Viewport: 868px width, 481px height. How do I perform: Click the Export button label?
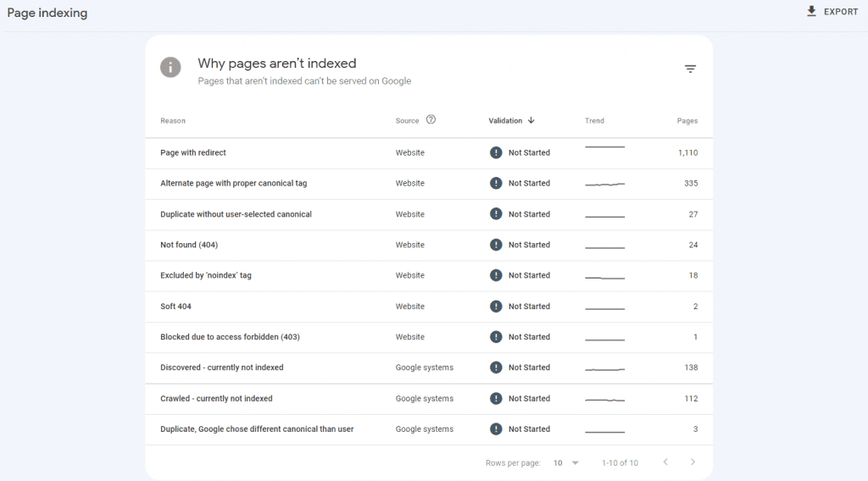(x=841, y=12)
